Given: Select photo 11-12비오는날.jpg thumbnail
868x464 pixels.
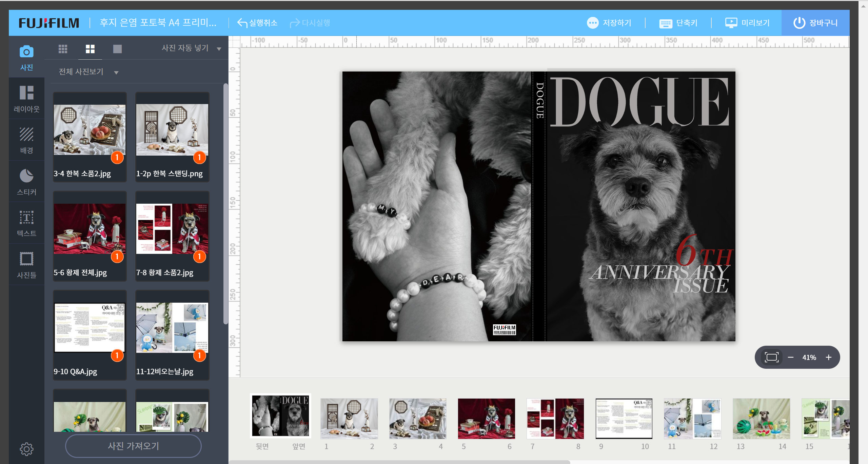Looking at the screenshot, I should click(x=172, y=328).
